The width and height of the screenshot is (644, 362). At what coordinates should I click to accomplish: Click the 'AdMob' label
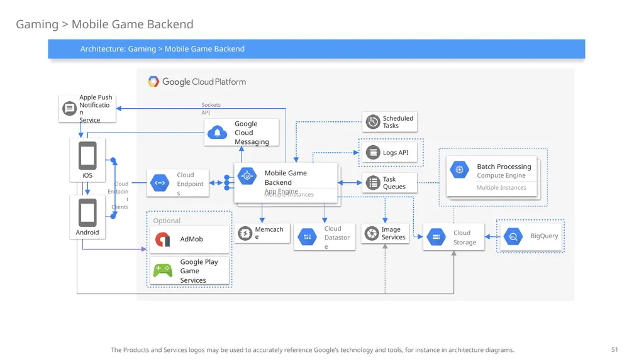point(191,239)
